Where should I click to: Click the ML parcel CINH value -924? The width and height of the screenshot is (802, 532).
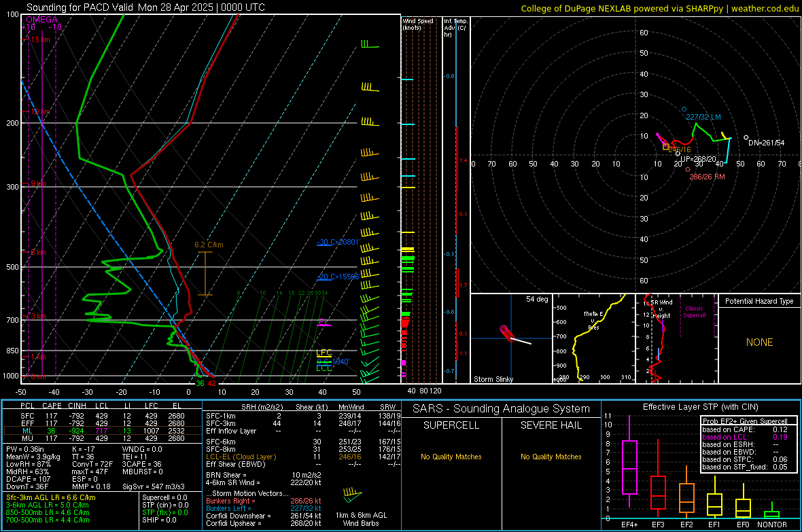(77, 431)
